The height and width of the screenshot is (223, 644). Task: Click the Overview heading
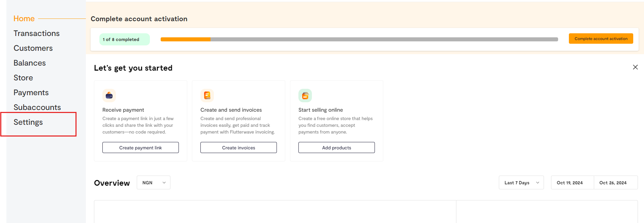[112, 183]
